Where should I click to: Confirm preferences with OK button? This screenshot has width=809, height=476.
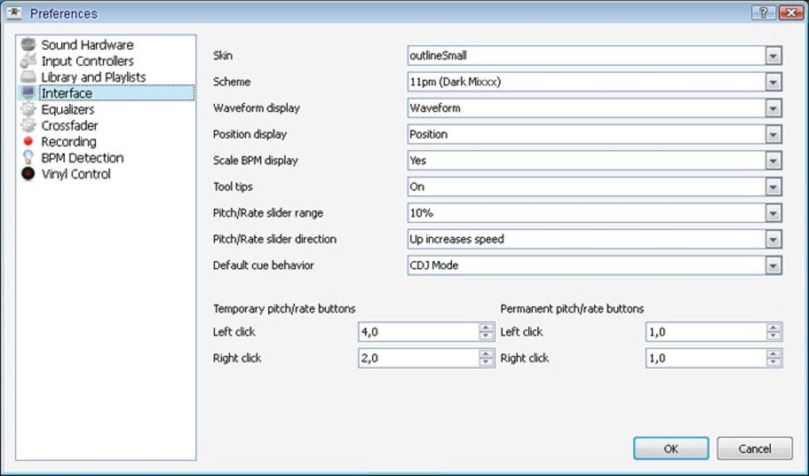(x=671, y=449)
